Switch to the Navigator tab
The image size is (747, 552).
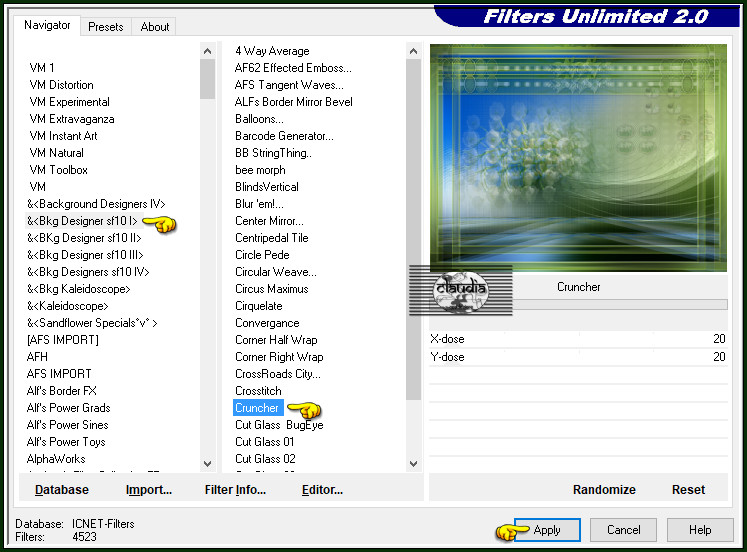(47, 25)
